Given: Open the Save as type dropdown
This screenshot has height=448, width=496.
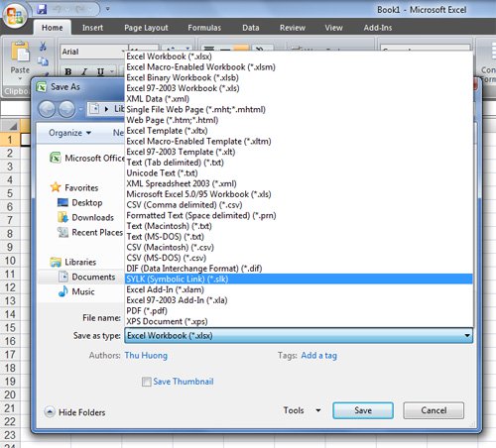Looking at the screenshot, I should pyautogui.click(x=299, y=336).
